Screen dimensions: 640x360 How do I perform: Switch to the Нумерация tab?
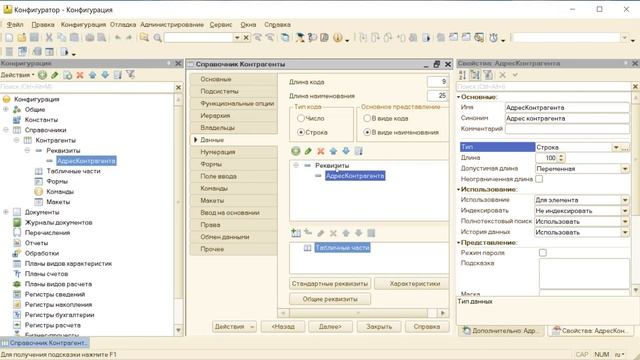click(233, 152)
